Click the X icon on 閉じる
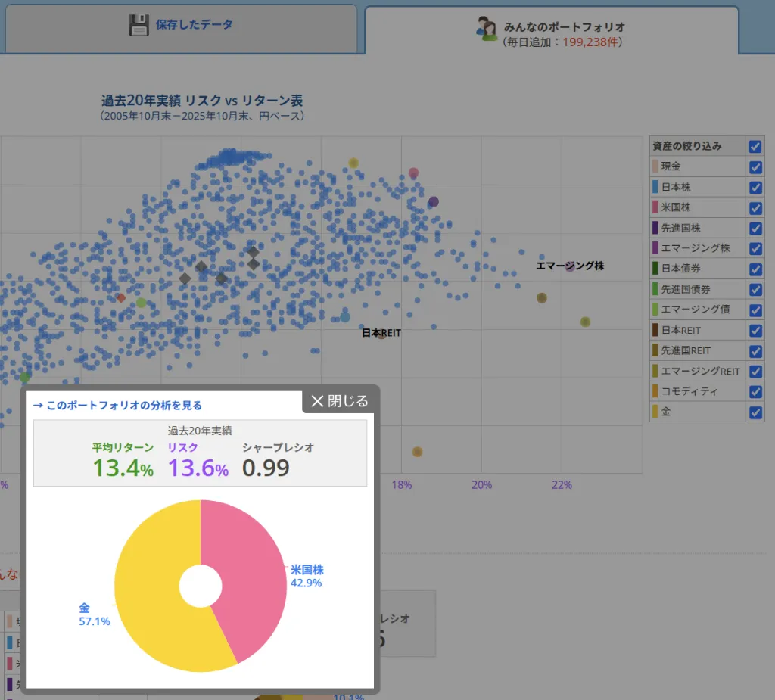 pos(317,401)
